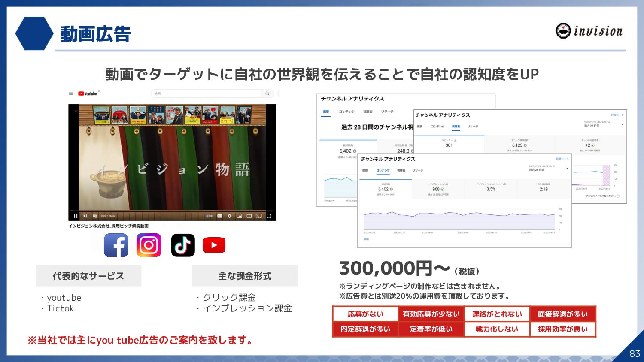Click the ・youtube list item
644x362 pixels.
tap(61, 298)
